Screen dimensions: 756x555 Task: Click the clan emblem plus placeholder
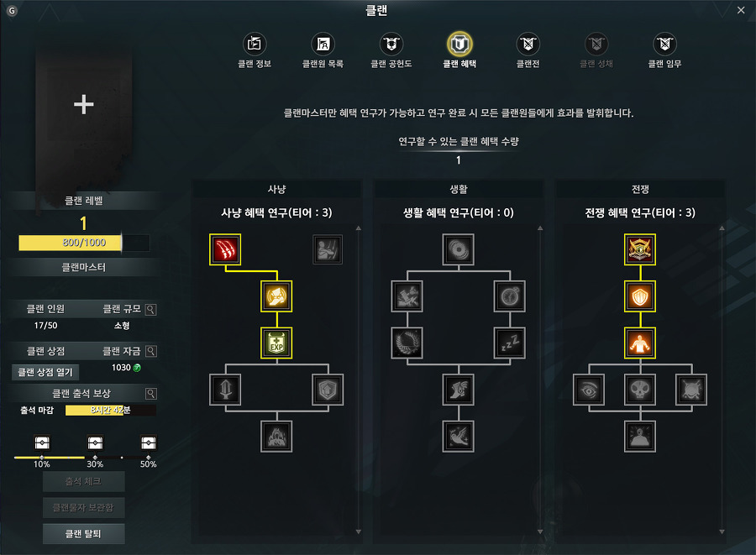[84, 105]
